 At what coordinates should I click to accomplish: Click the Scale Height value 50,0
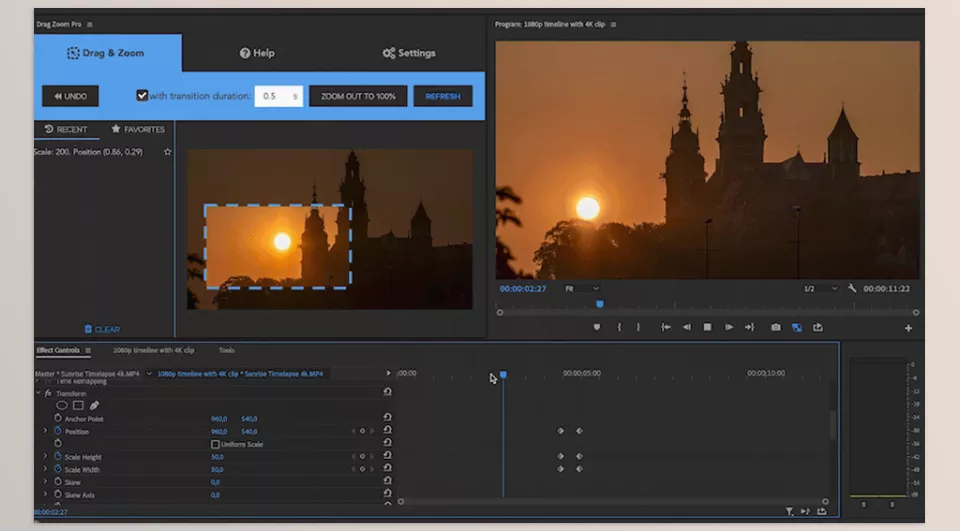pos(217,457)
